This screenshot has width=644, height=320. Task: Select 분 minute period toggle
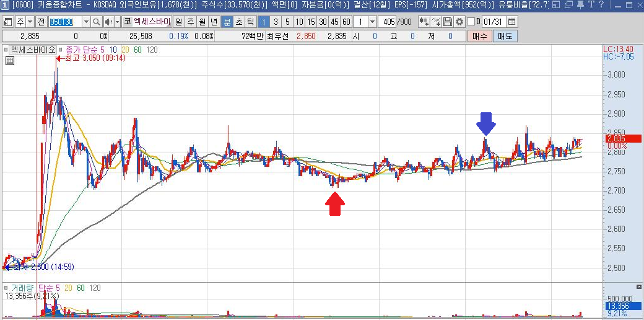(x=227, y=22)
